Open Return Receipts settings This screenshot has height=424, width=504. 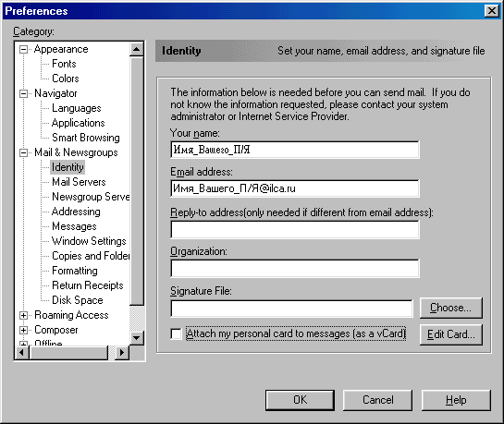coord(88,285)
